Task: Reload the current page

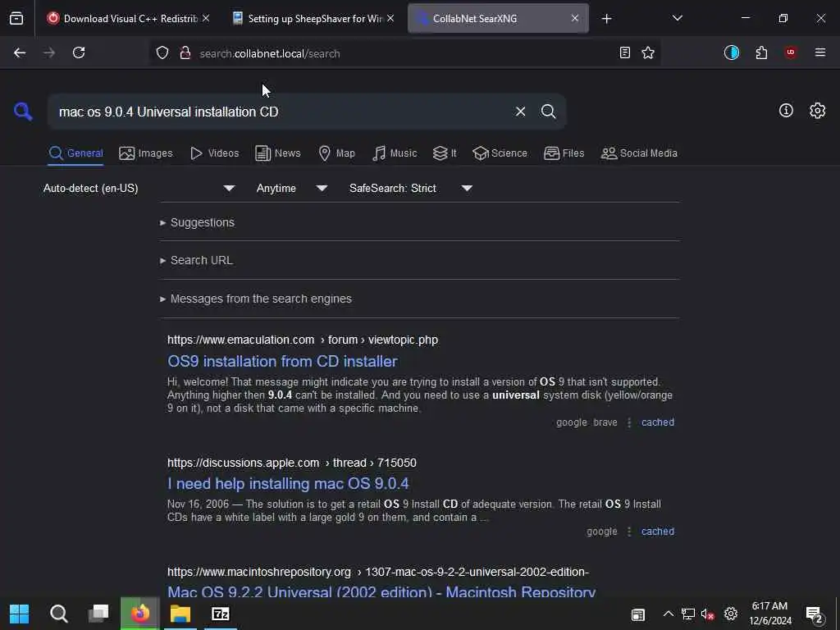Action: click(x=79, y=52)
